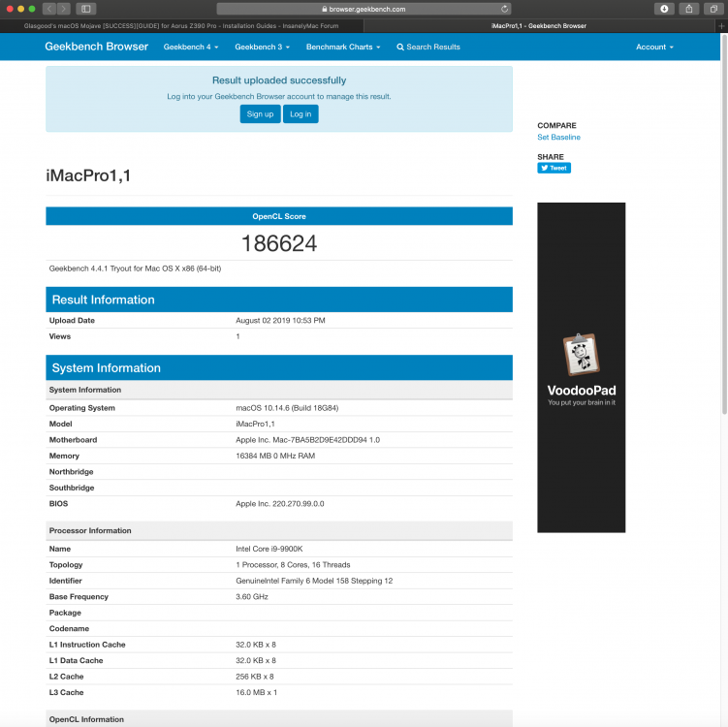The width and height of the screenshot is (728, 727).
Task: Select motherboard value 'Mac-7BA5B2D9E42DDD94 1.0'
Action: pos(327,440)
